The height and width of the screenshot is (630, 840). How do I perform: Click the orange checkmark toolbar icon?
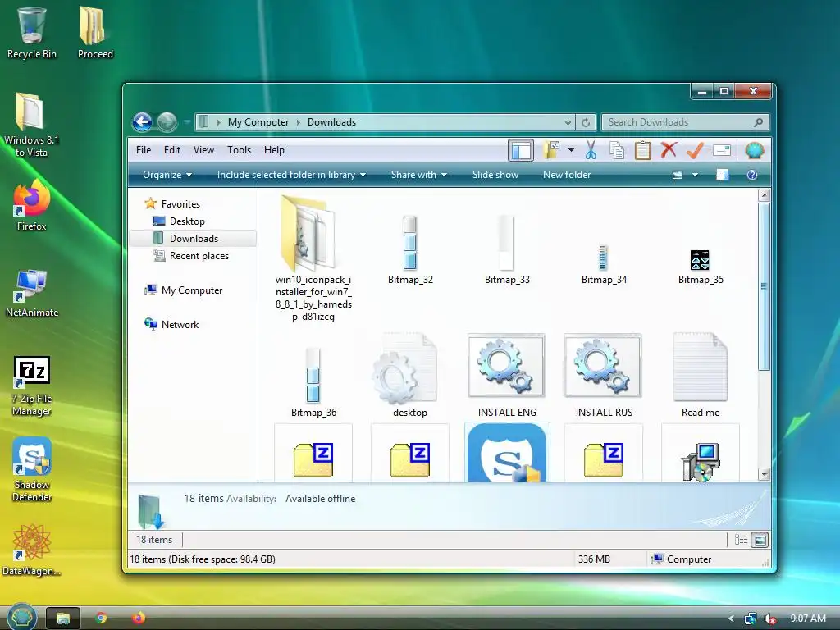(x=695, y=150)
